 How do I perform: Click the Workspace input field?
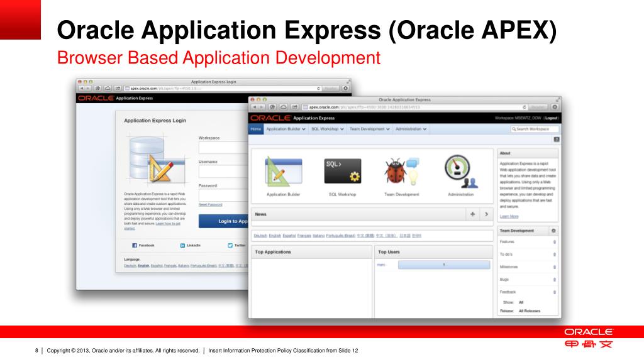tap(224, 147)
